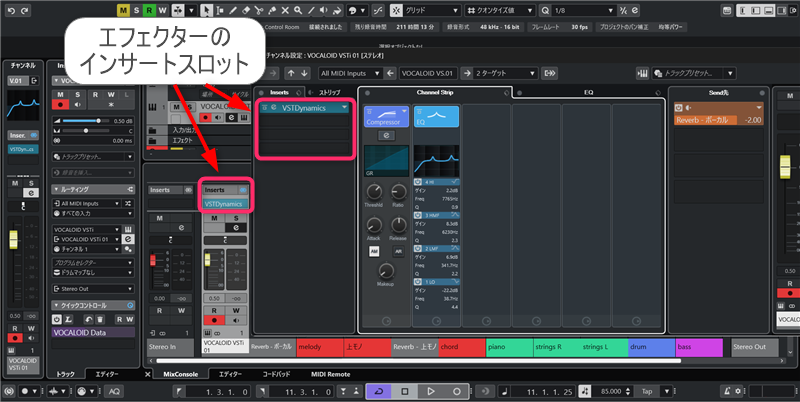The width and height of the screenshot is (800, 402).
Task: Select the Object Selection arrow tool
Action: [207, 10]
